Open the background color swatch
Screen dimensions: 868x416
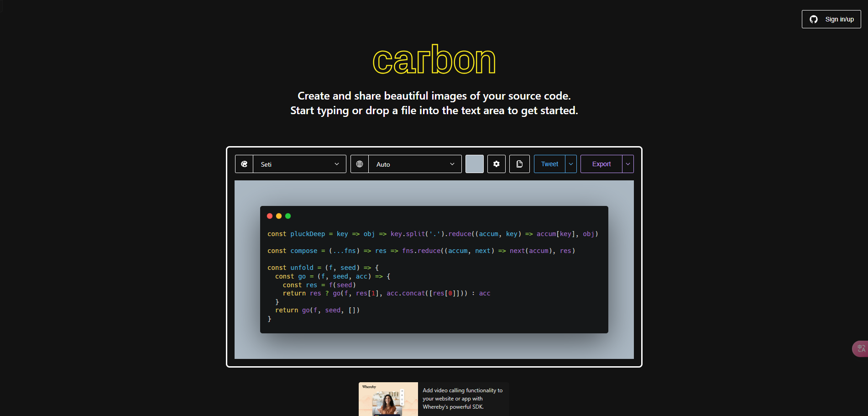pos(475,164)
